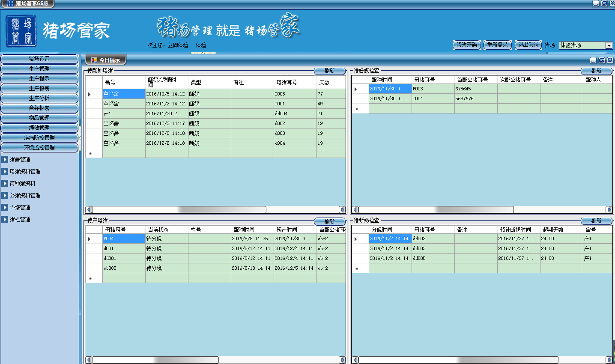Click horizontal scrollbar thumb in 待断奶检查
The width and height of the screenshot is (615, 364).
click(458, 360)
